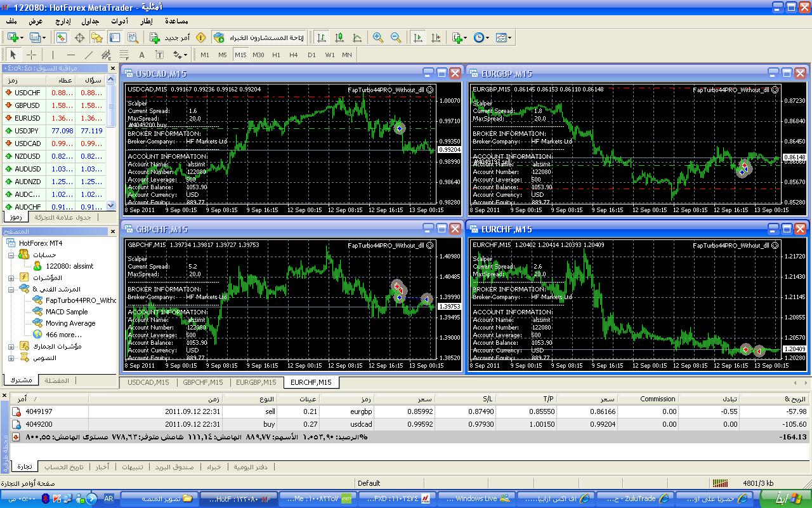Select the text 'A' drawing tool
The height and width of the screenshot is (508, 812).
(141, 55)
